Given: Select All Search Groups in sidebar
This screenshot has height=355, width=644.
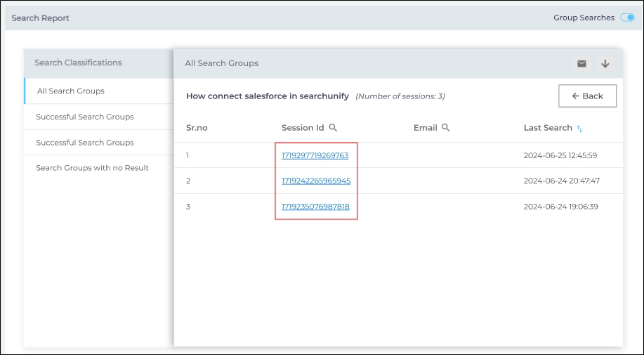Looking at the screenshot, I should click(x=71, y=91).
